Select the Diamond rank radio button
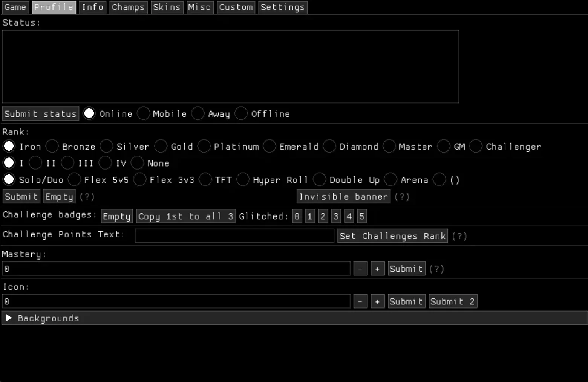Viewport: 588px width, 382px height. 329,146
